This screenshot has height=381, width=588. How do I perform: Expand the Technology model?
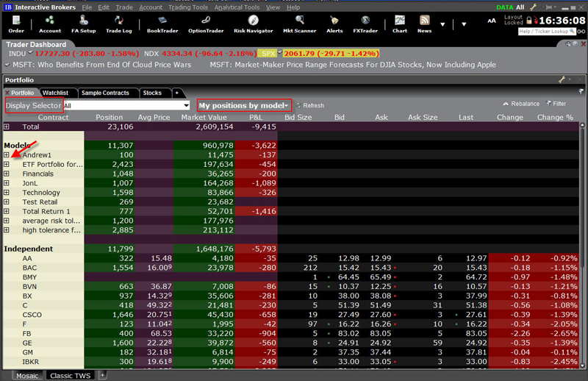pyautogui.click(x=7, y=192)
